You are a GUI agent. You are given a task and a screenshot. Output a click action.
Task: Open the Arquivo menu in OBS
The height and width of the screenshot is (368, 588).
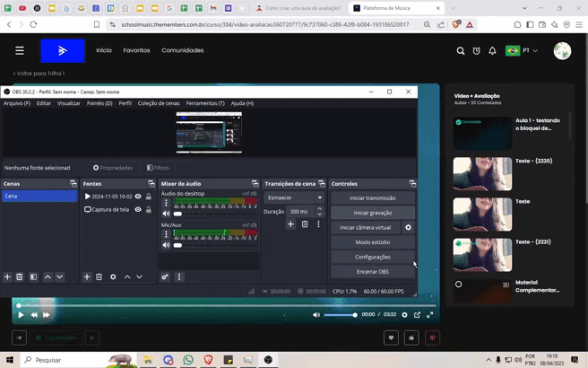coord(17,103)
